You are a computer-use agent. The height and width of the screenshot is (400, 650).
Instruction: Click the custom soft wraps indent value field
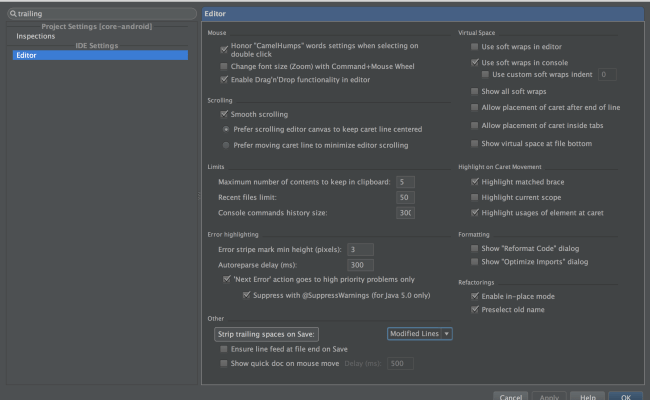[607, 75]
